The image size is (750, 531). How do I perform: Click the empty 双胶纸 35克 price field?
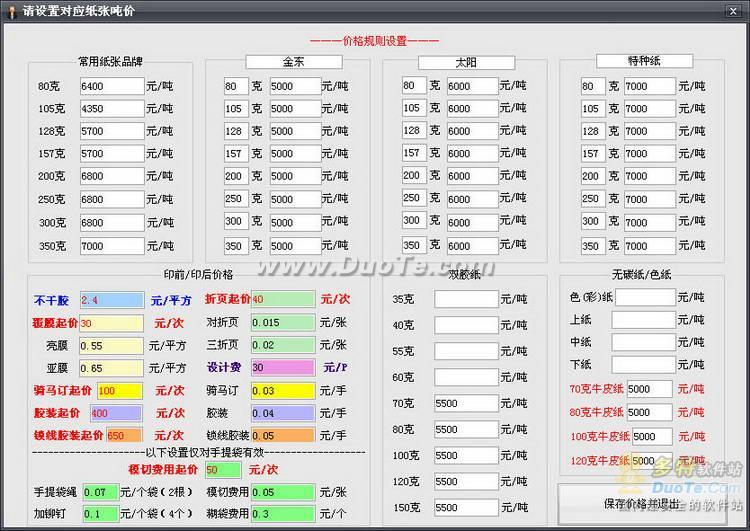click(466, 299)
